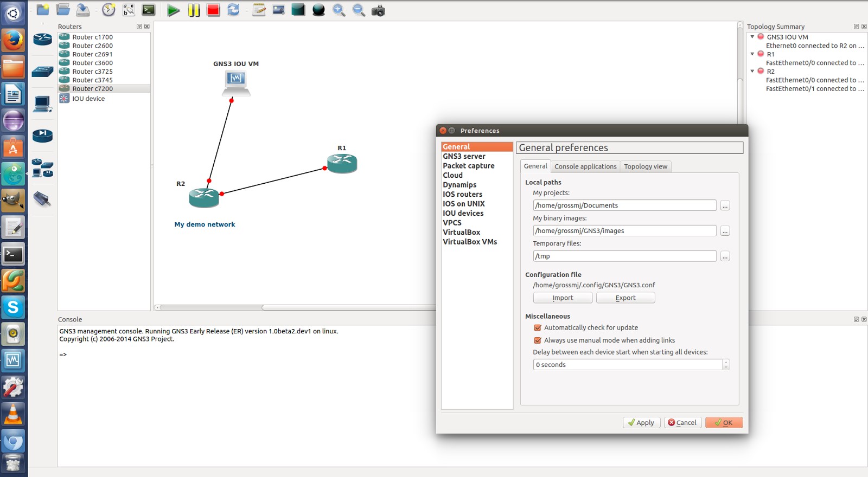
Task: Insert a picture using the toolbar image icon
Action: pyautogui.click(x=279, y=10)
